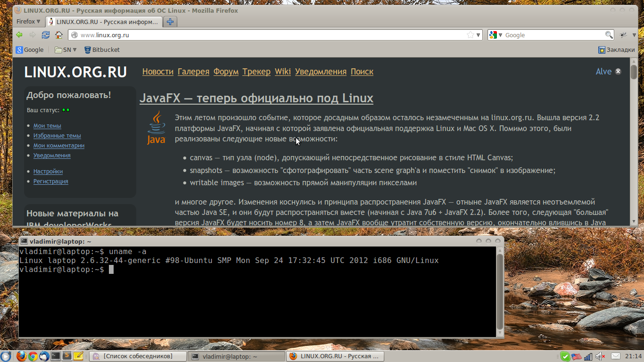Open the network signal tray icon

[x=588, y=357]
